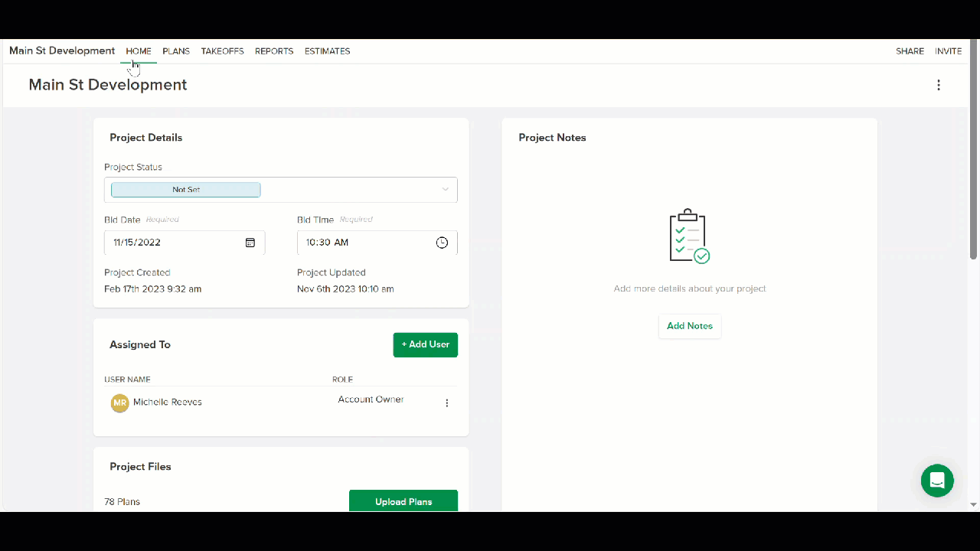Click the Not Set status tag
Screen dimensions: 980x551
pos(186,190)
